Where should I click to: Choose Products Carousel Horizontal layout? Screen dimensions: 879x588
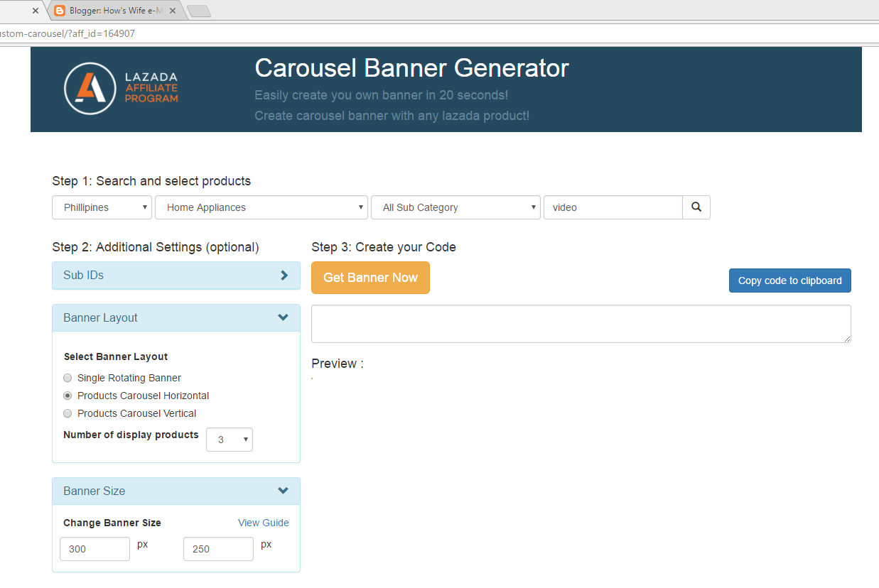pyautogui.click(x=68, y=396)
